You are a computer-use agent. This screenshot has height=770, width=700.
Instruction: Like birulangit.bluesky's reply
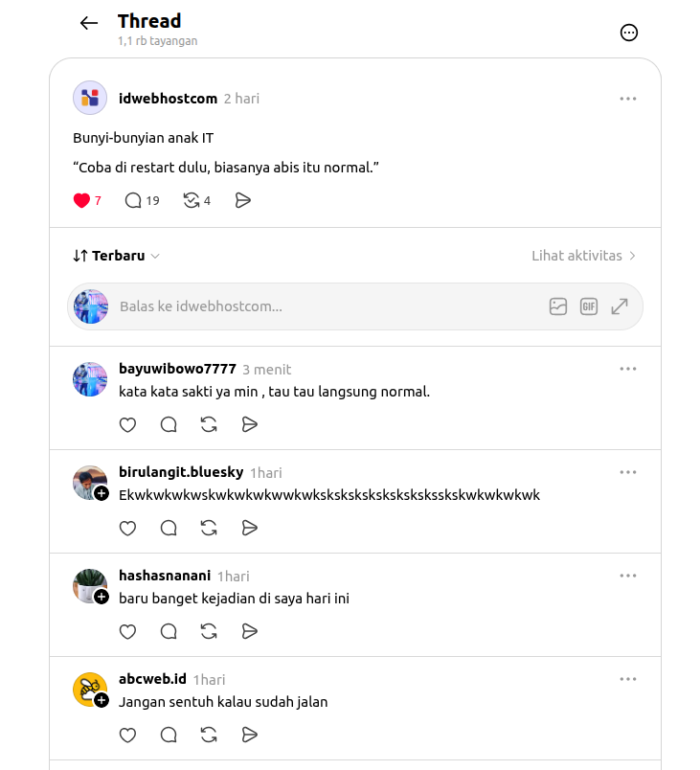point(127,529)
